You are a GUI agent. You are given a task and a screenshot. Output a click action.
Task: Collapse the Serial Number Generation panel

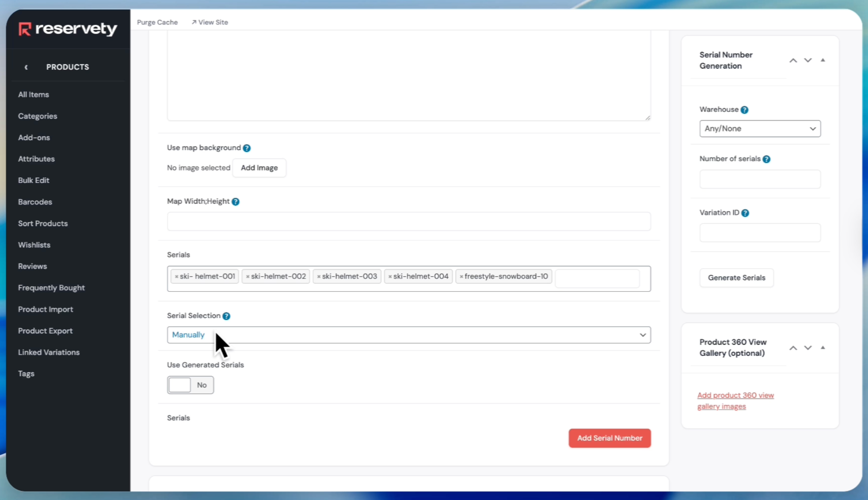point(823,60)
